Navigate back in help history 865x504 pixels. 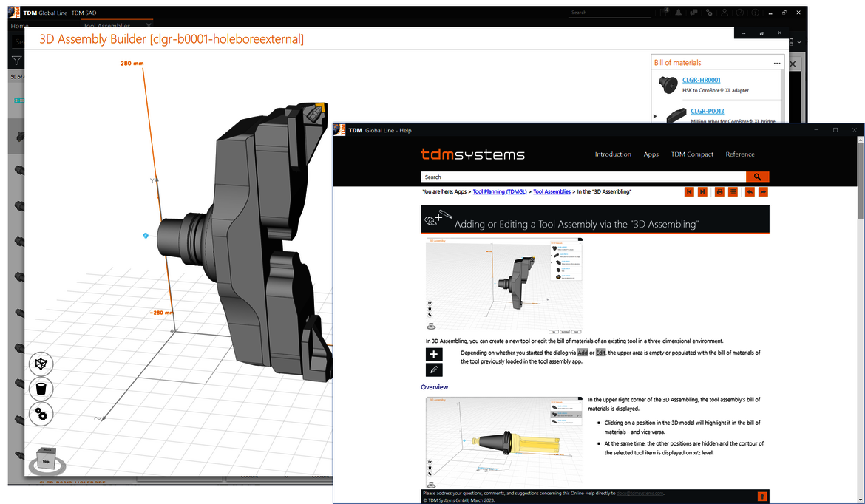coord(750,191)
